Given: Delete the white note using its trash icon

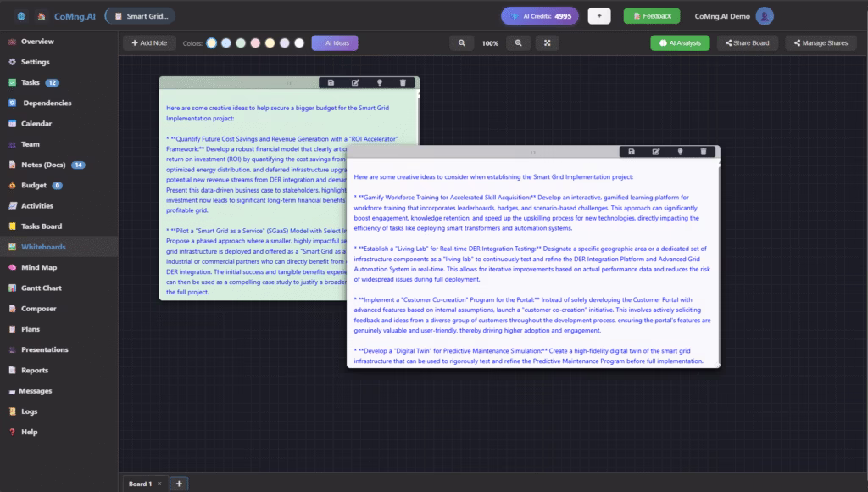Looking at the screenshot, I should (703, 152).
